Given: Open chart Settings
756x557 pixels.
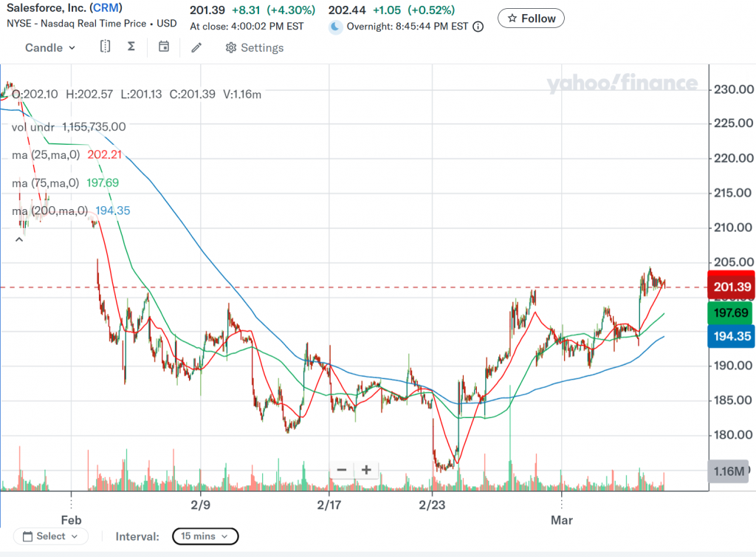Looking at the screenshot, I should pyautogui.click(x=254, y=47).
